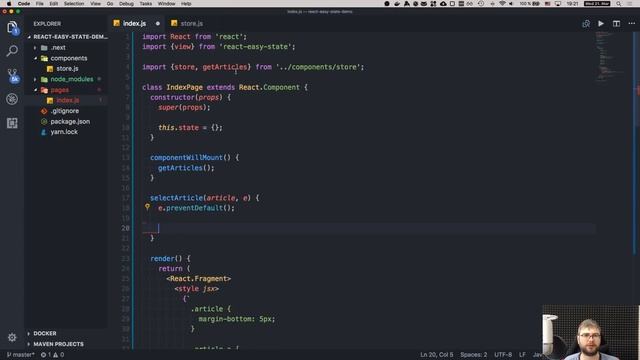Image resolution: width=640 pixels, height=360 pixels.
Task: Open the Extensions view in activity bar
Action: (x=12, y=123)
